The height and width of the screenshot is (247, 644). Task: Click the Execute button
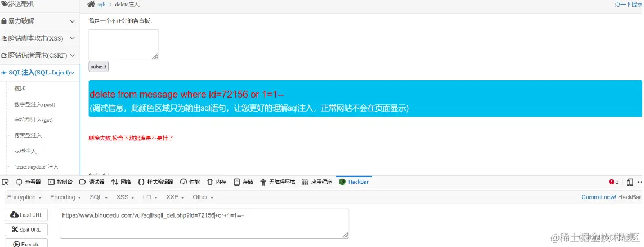click(x=26, y=243)
